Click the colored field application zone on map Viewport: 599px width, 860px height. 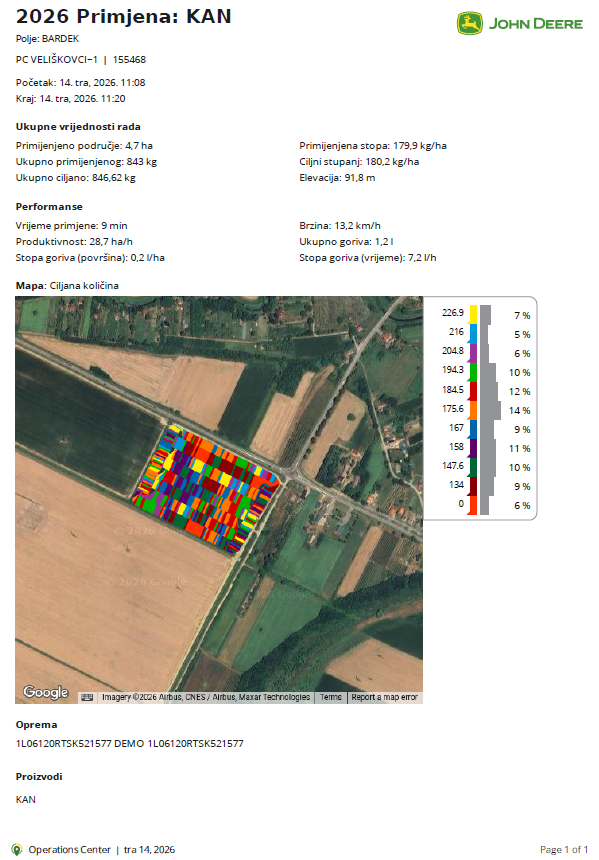[207, 487]
